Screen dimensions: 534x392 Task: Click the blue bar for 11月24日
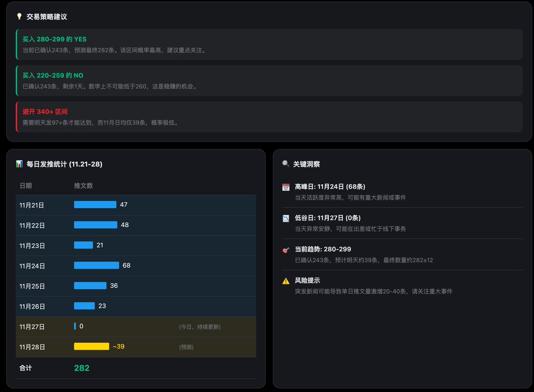(x=97, y=265)
